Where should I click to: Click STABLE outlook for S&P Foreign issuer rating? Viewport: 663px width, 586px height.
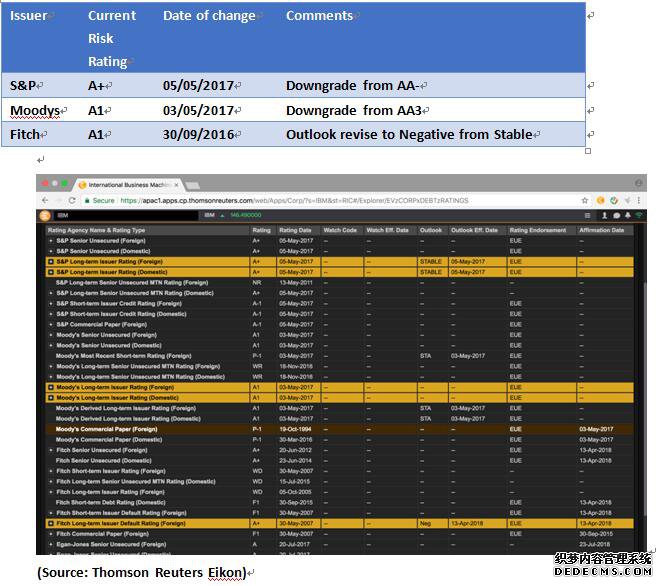[431, 262]
